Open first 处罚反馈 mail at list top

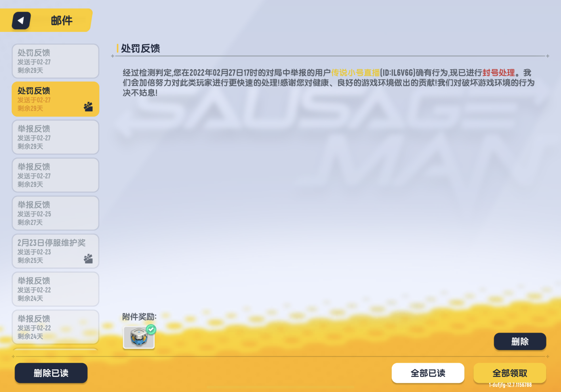coord(55,61)
